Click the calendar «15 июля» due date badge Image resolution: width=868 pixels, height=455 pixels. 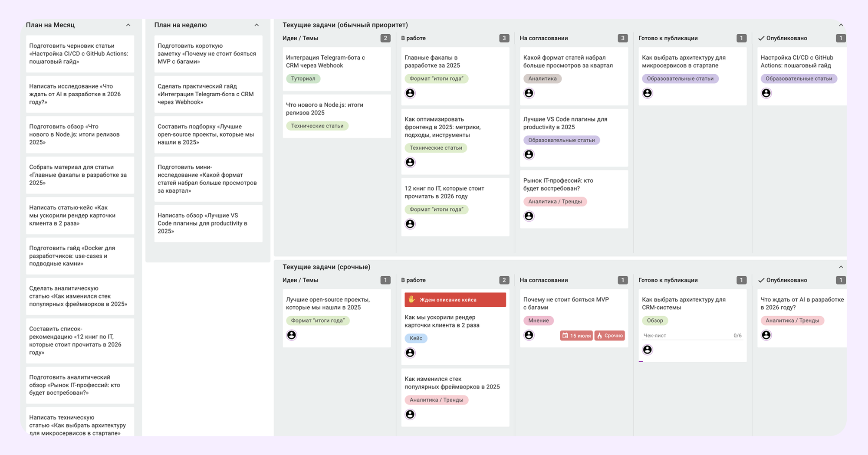tap(576, 336)
